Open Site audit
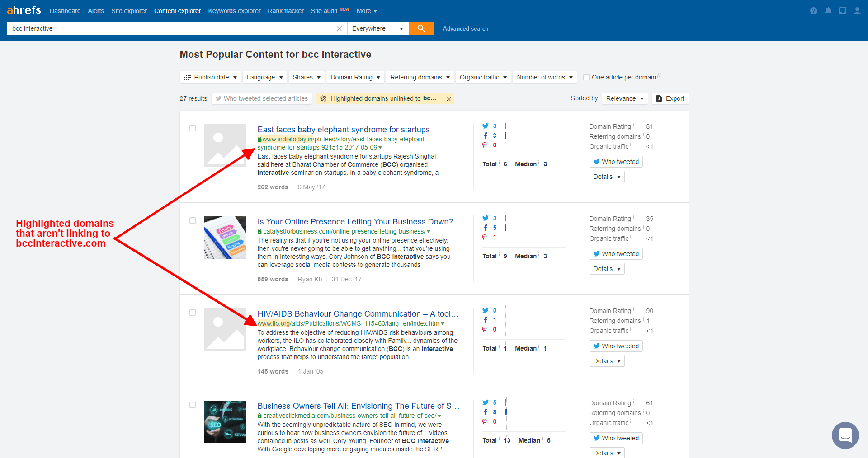The height and width of the screenshot is (458, 868). pos(324,11)
